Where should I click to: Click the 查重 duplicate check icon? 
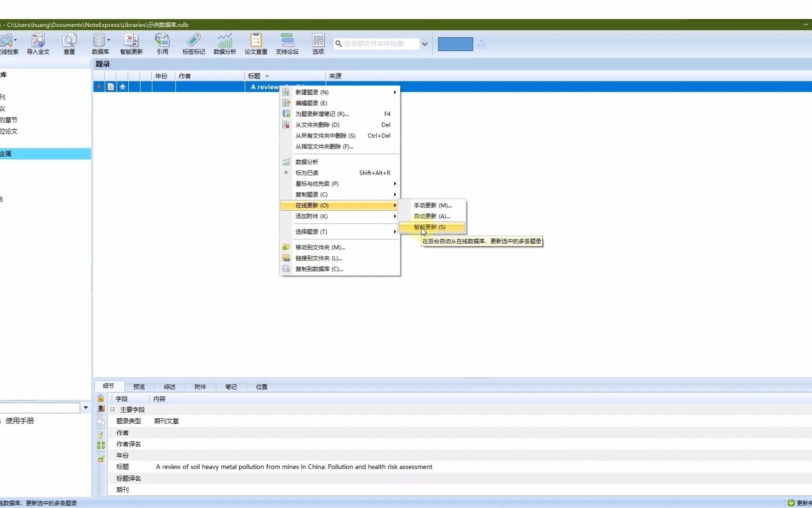pyautogui.click(x=69, y=44)
